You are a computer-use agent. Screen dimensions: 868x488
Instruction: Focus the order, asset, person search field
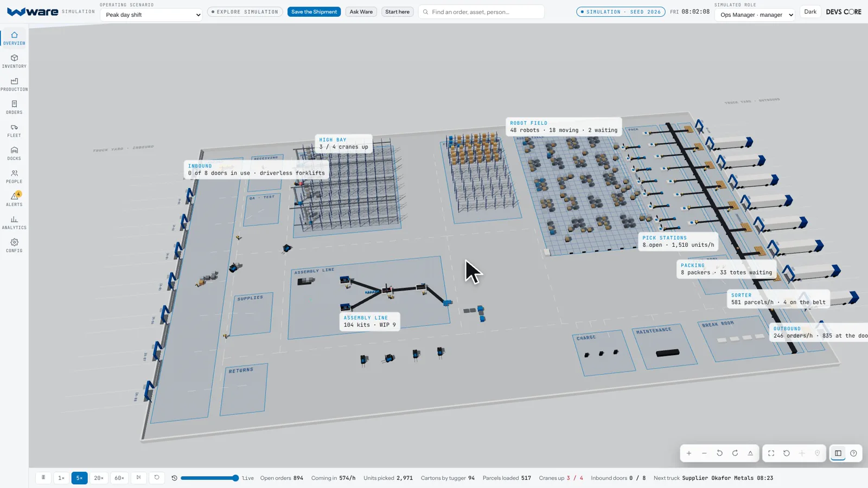[x=481, y=12]
